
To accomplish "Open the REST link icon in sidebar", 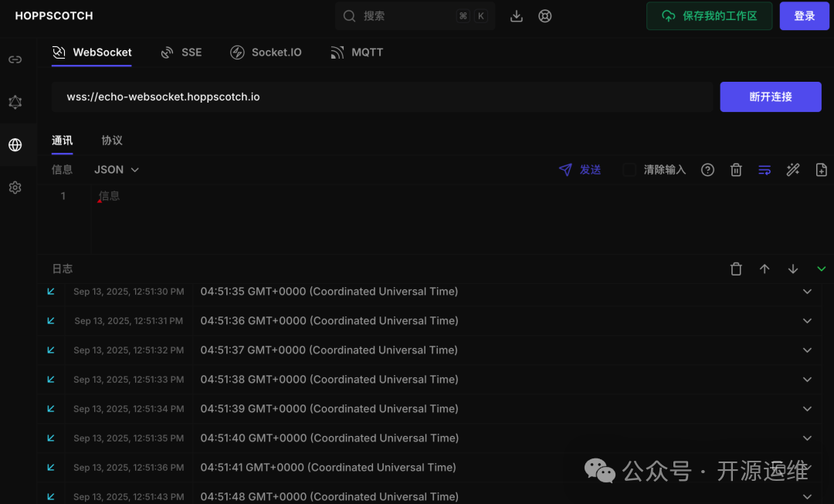I will [x=15, y=59].
